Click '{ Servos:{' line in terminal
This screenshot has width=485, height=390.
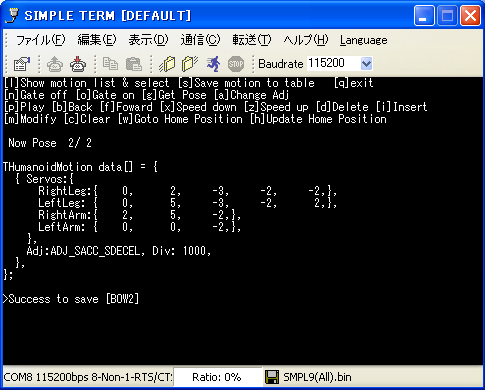point(44,179)
